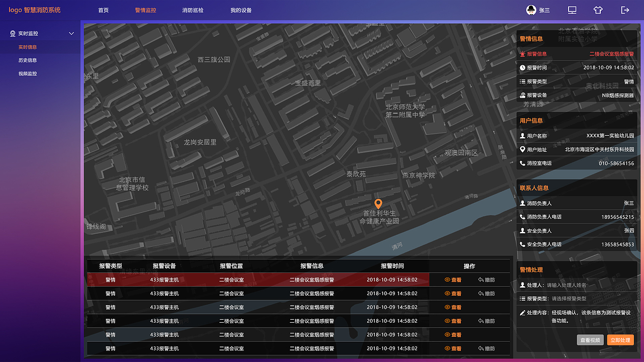Image resolution: width=644 pixels, height=362 pixels.
Task: Click the 燕京神学院 map label
Action: 419,175
